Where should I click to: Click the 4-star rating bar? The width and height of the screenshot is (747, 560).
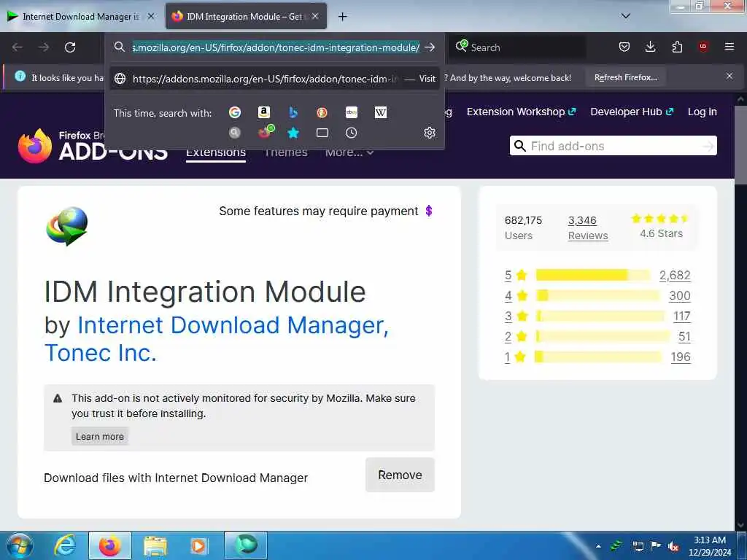(597, 295)
